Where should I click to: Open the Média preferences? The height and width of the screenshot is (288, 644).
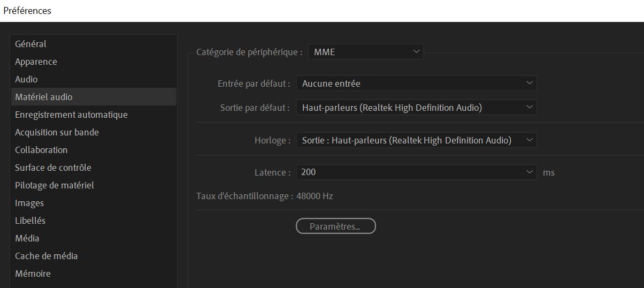coord(94,238)
